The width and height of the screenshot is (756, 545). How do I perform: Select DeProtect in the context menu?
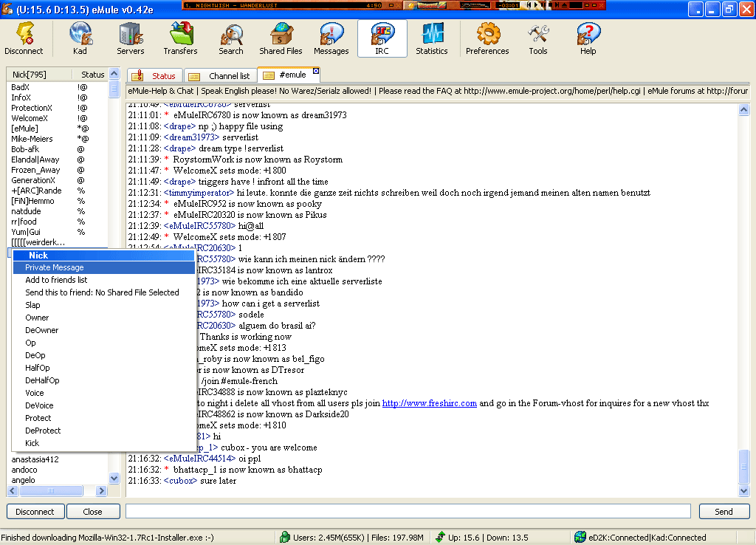[x=103, y=431]
